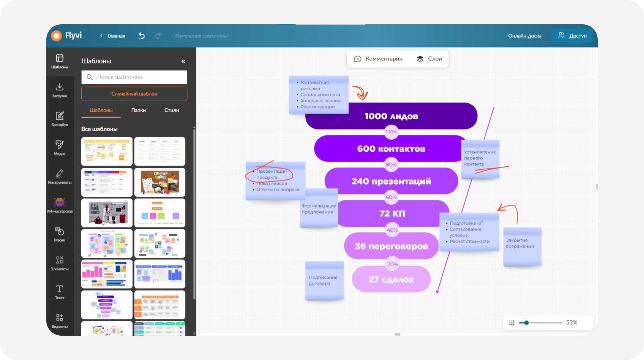Go back to Главная

(x=113, y=36)
